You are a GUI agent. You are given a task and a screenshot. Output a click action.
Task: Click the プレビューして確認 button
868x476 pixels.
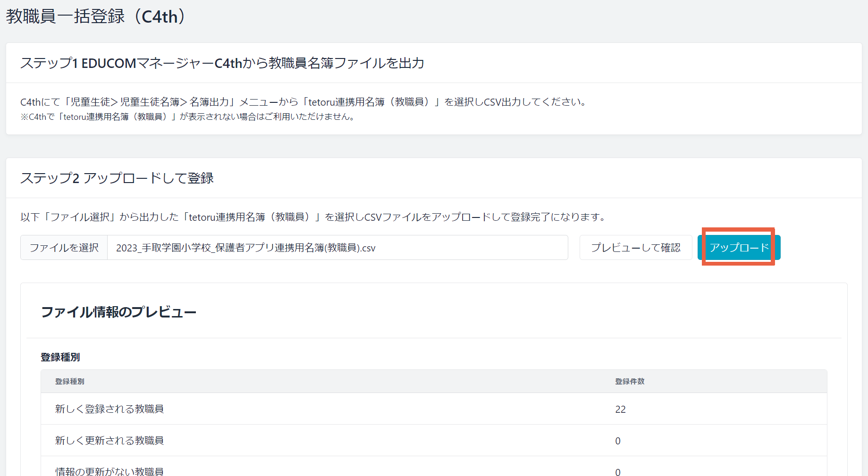tap(636, 248)
